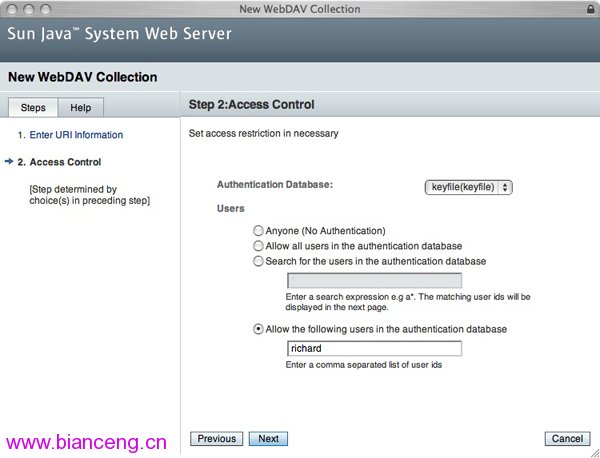Click the Sun Java System Web Server banner title
The height and width of the screenshot is (458, 600).
tap(119, 34)
